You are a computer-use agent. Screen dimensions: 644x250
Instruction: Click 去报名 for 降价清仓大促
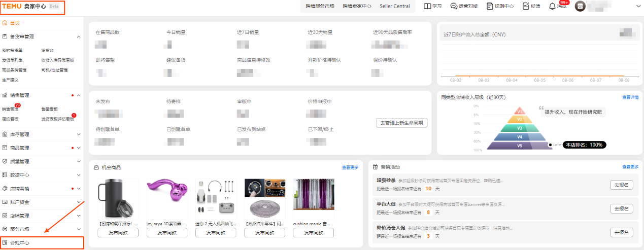pyautogui.click(x=622, y=232)
